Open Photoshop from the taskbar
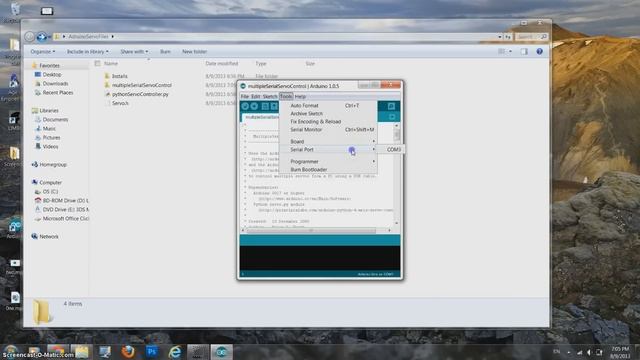Viewport: 640px width, 360px height. (x=152, y=351)
